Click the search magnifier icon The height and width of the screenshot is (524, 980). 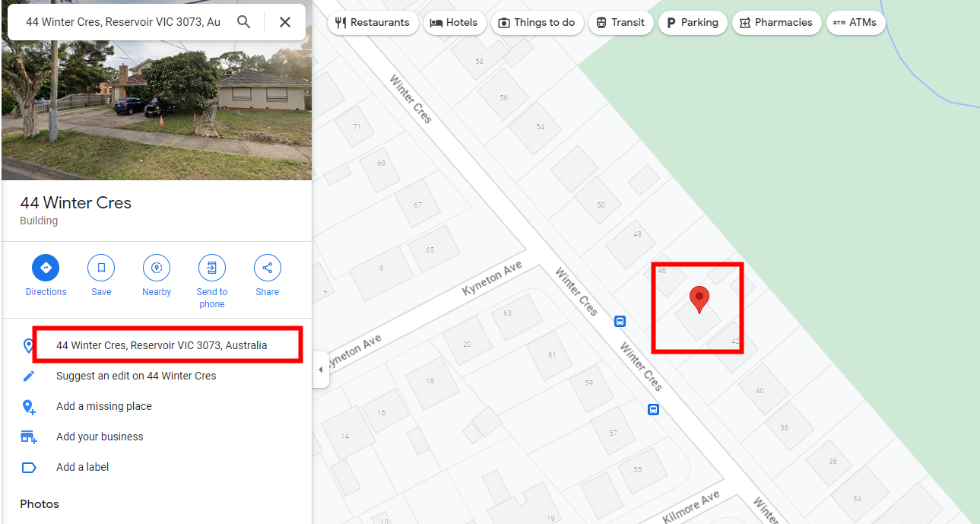tap(243, 22)
